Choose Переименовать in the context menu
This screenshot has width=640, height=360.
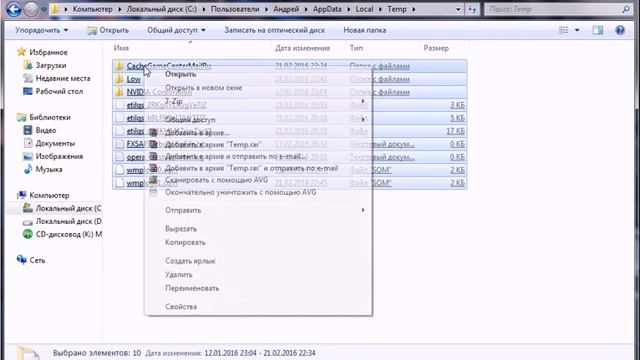click(x=258, y=288)
